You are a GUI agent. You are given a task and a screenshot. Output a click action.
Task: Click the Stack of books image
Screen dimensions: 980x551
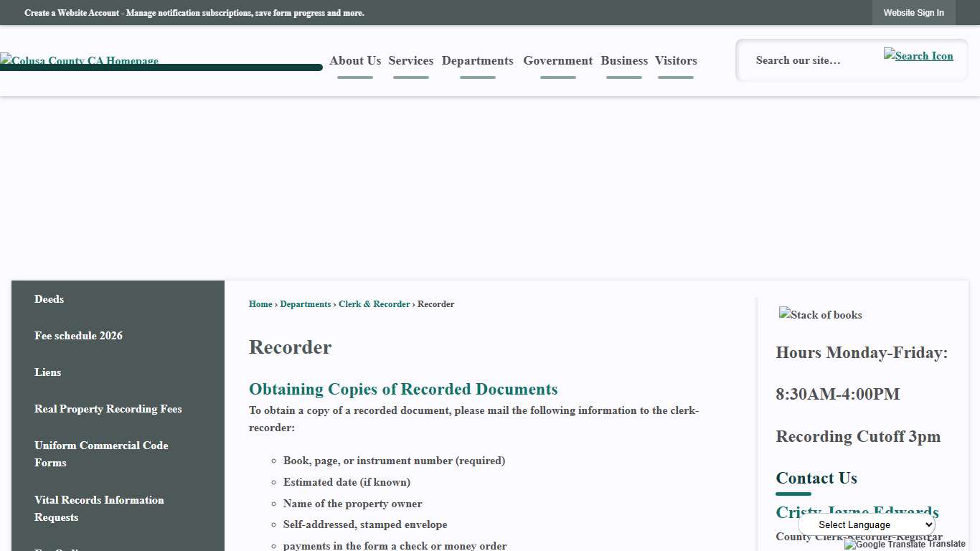click(820, 315)
